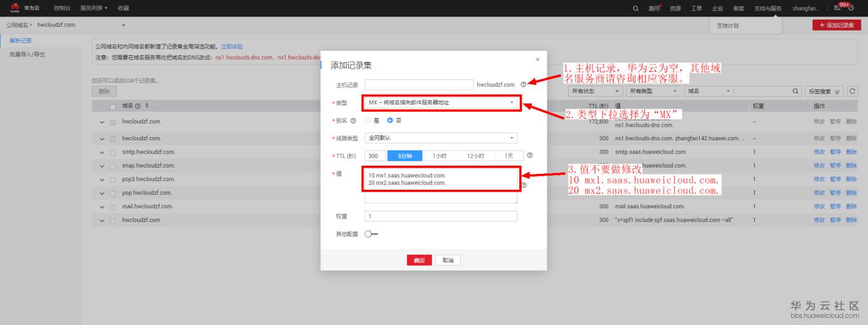Click the 取消 button
868x325 pixels.
point(448,260)
